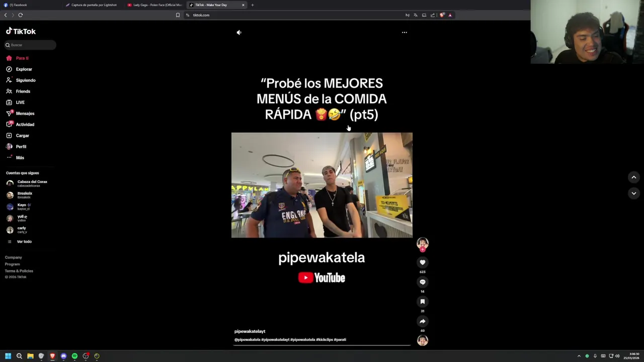
Task: Open the followed account Kayo
Action: coord(19,207)
